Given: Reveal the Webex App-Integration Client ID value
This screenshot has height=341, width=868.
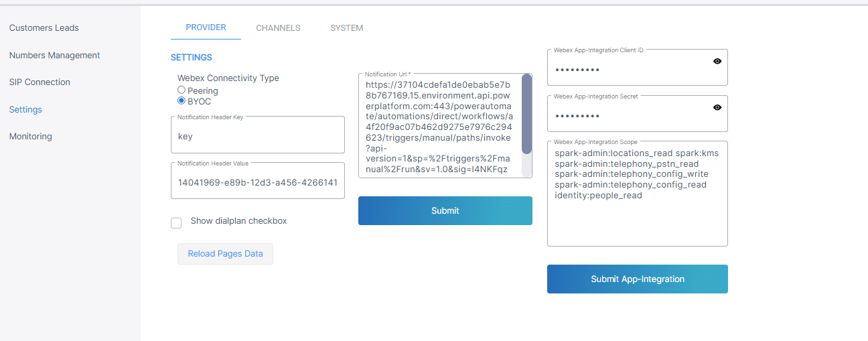Looking at the screenshot, I should (x=717, y=61).
